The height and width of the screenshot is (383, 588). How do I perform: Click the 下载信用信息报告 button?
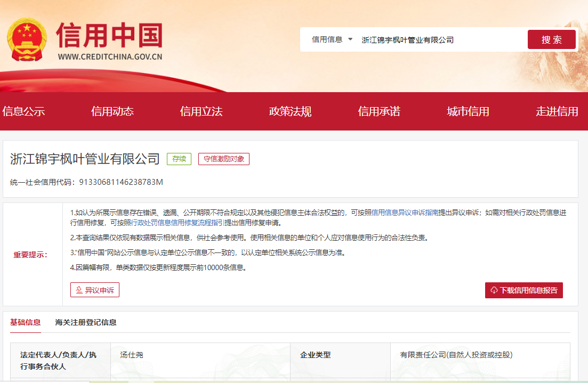click(524, 290)
